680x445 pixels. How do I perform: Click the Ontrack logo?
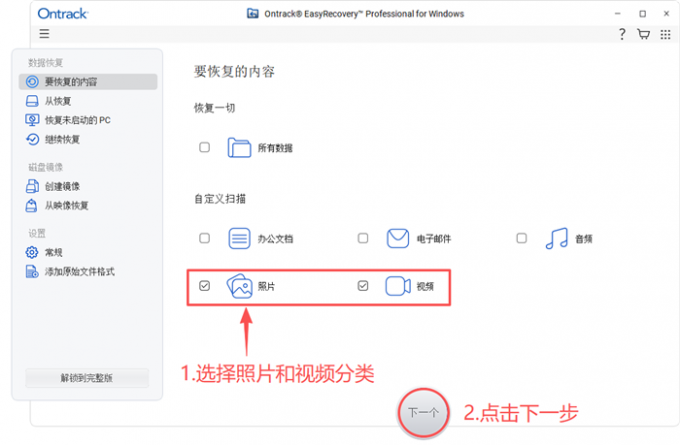63,14
